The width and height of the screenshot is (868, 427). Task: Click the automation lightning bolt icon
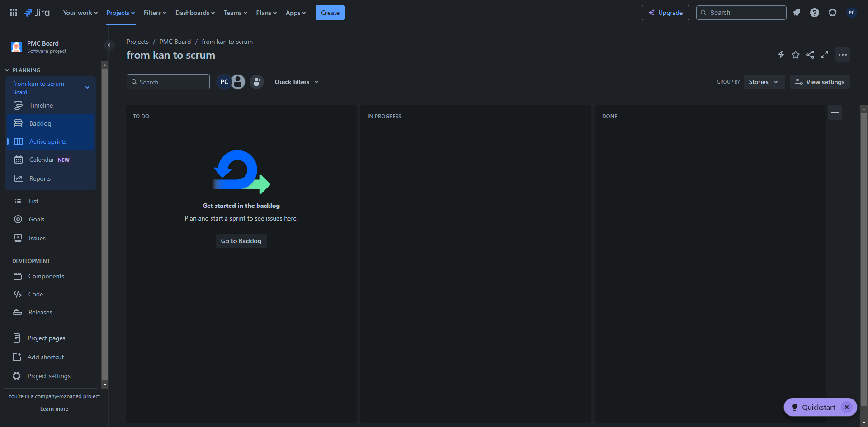click(x=781, y=55)
